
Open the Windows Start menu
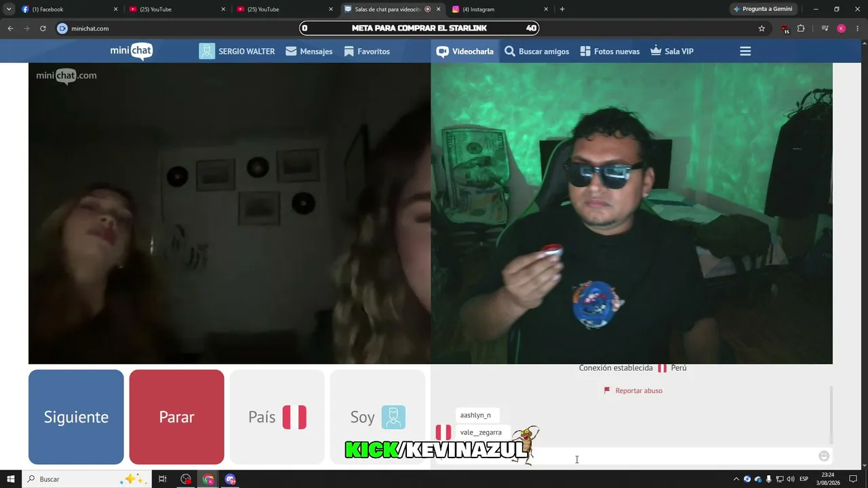point(11,479)
